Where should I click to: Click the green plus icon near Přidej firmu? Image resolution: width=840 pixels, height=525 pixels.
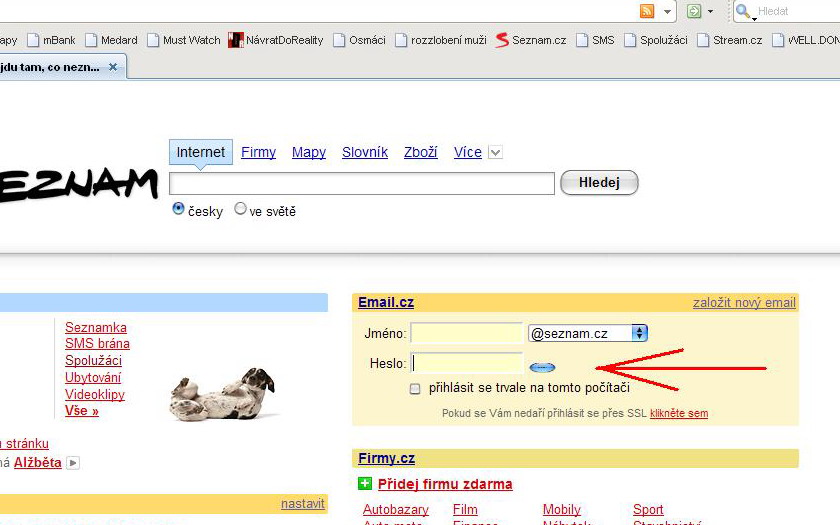[365, 484]
